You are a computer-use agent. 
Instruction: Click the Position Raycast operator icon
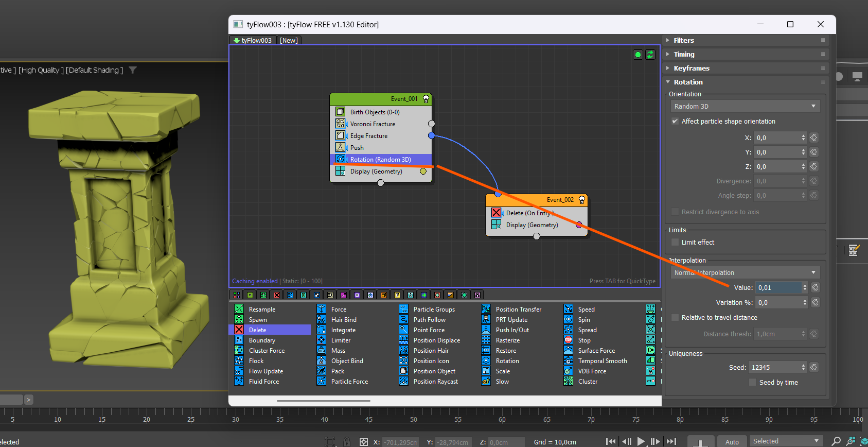click(x=403, y=381)
